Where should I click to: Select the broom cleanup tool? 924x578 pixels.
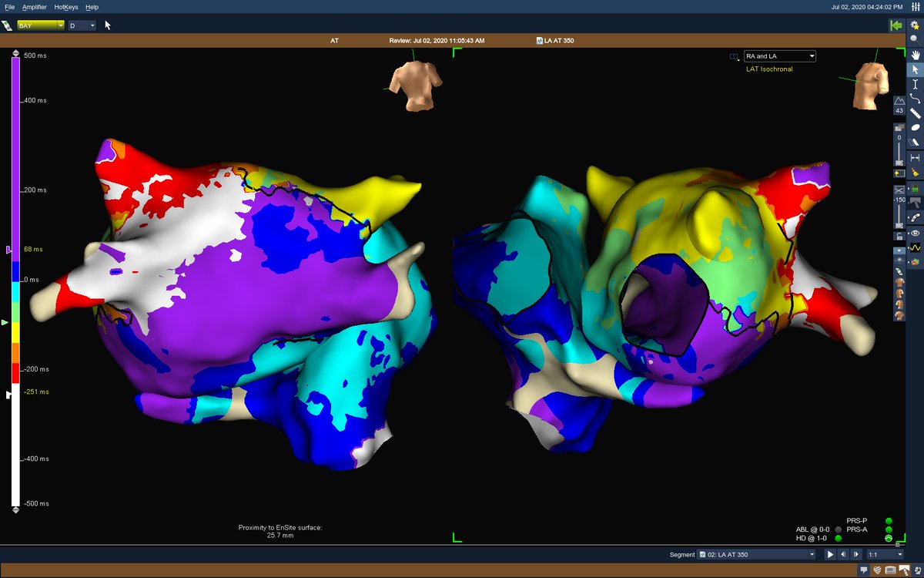[915, 173]
